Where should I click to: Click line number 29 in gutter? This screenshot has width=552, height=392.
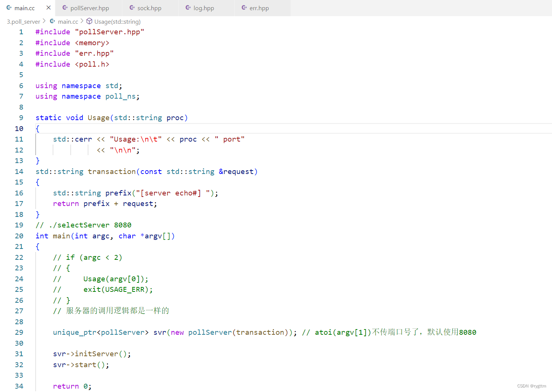click(19, 333)
